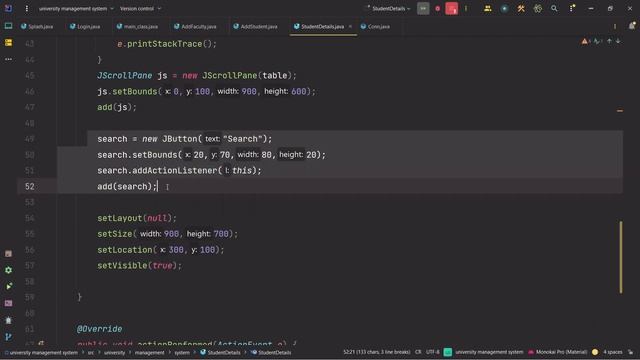Open the yellow Structure tool window icon
Image resolution: width=640 pixels, height=360 pixels.
(8, 42)
